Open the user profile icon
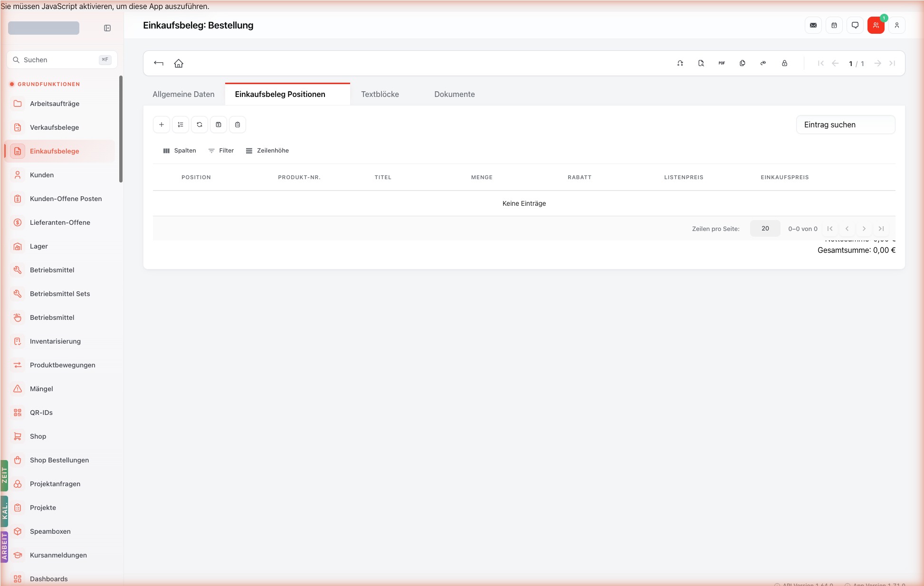This screenshot has height=586, width=924. pos(897,25)
